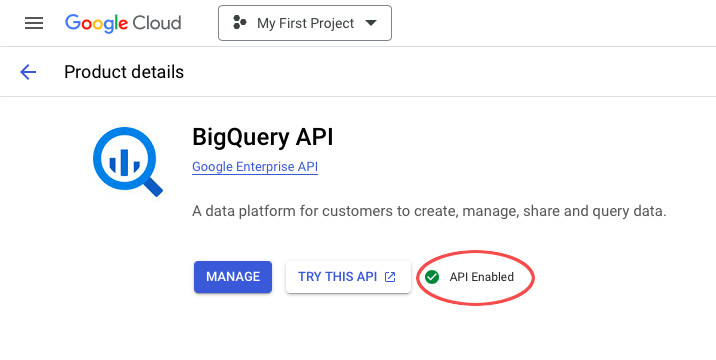The image size is (716, 360).
Task: Click the BigQuery magnifier logo
Action: (127, 162)
